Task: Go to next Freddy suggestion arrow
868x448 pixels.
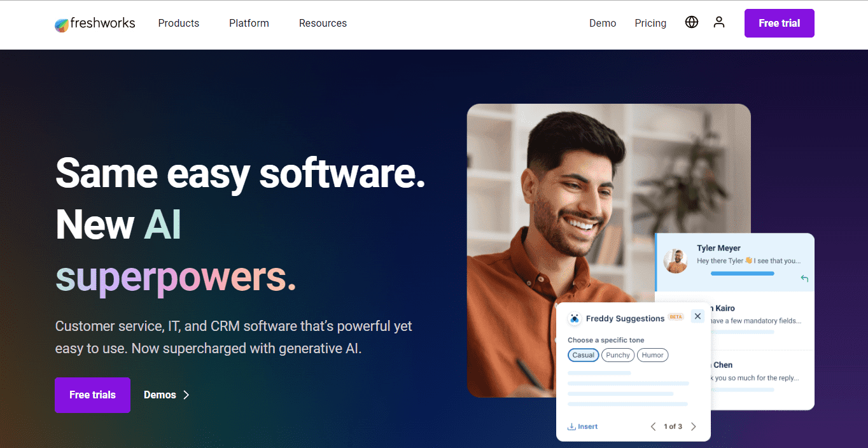Action: pos(694,426)
